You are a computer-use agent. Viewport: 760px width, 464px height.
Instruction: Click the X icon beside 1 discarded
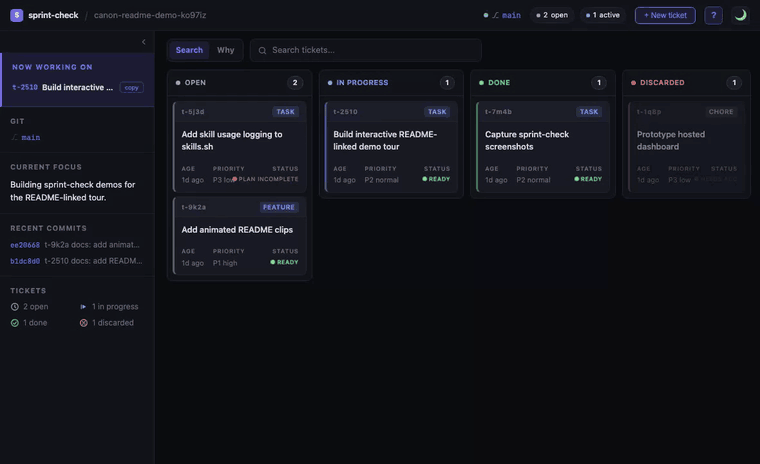(x=83, y=323)
